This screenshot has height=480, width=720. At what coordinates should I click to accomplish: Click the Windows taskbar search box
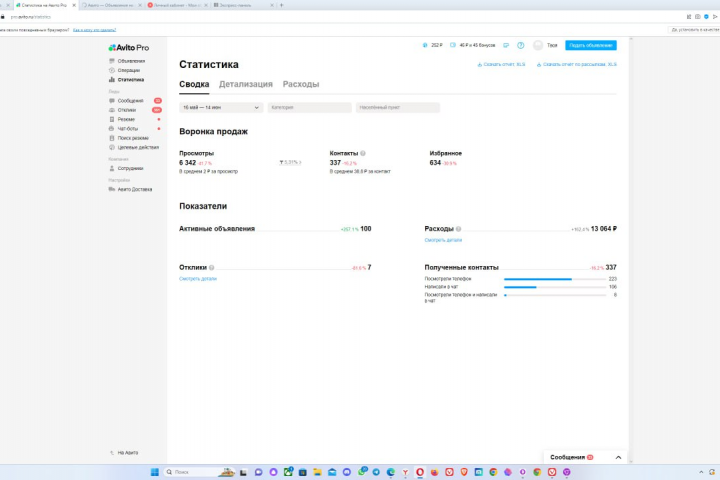point(200,472)
